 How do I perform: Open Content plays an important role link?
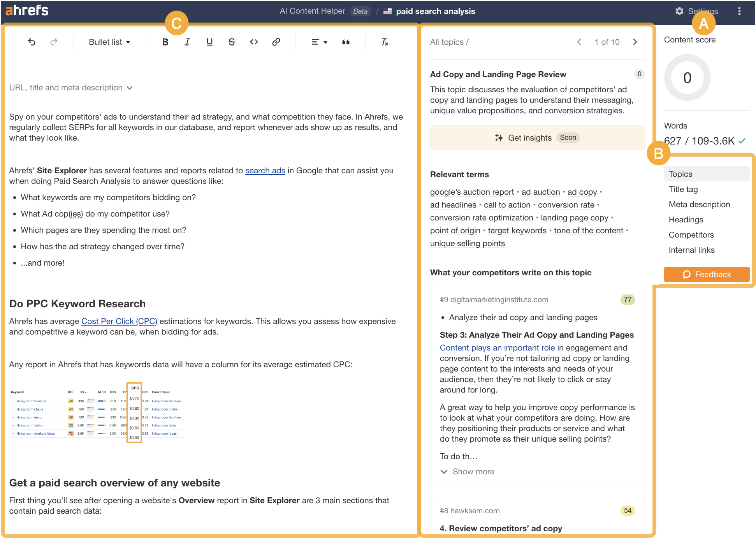[497, 348]
